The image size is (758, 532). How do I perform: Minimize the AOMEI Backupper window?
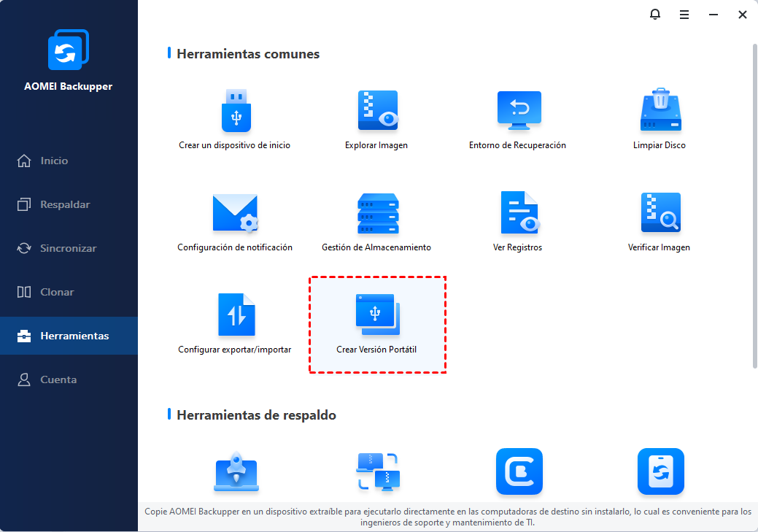pyautogui.click(x=713, y=15)
